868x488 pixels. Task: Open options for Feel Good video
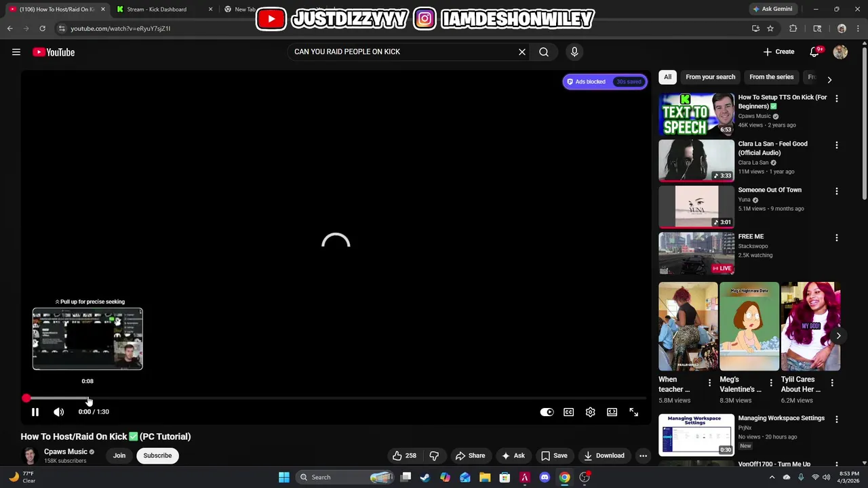pos(836,145)
